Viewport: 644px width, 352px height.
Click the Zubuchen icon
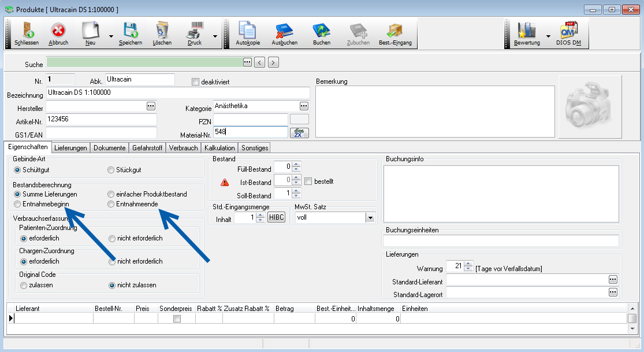point(358,31)
